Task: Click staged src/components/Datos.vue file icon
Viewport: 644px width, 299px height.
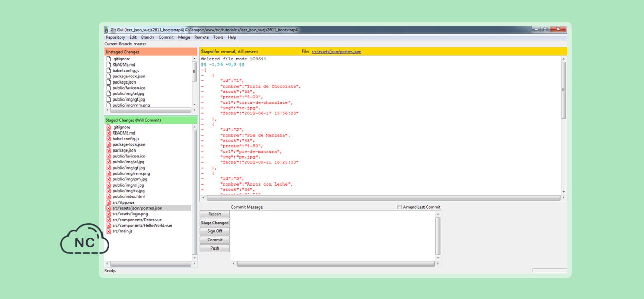Action: (109, 220)
